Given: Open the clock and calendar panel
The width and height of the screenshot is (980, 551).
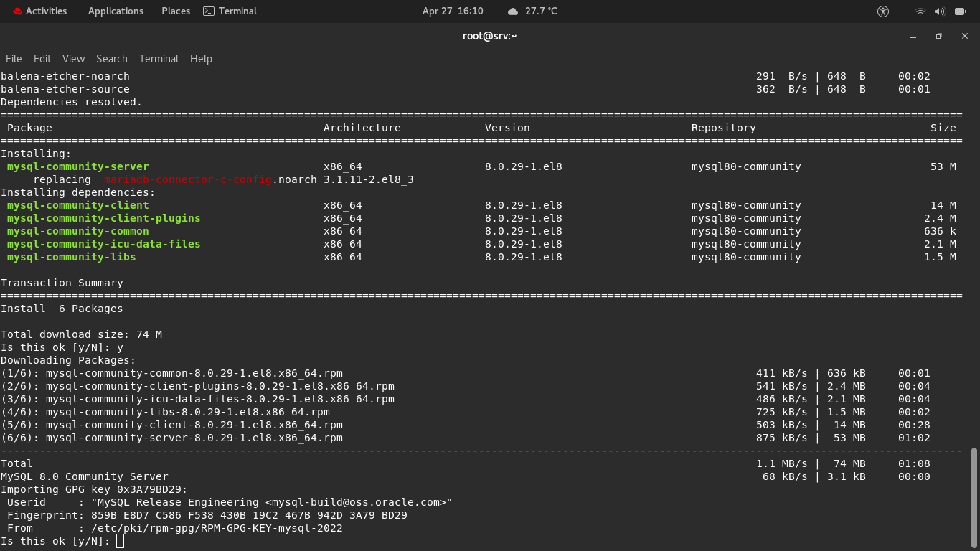Looking at the screenshot, I should click(453, 11).
